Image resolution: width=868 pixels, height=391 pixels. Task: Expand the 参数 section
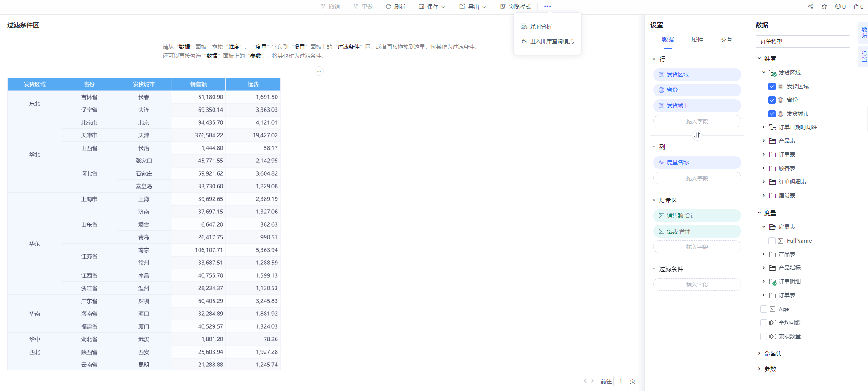point(759,369)
